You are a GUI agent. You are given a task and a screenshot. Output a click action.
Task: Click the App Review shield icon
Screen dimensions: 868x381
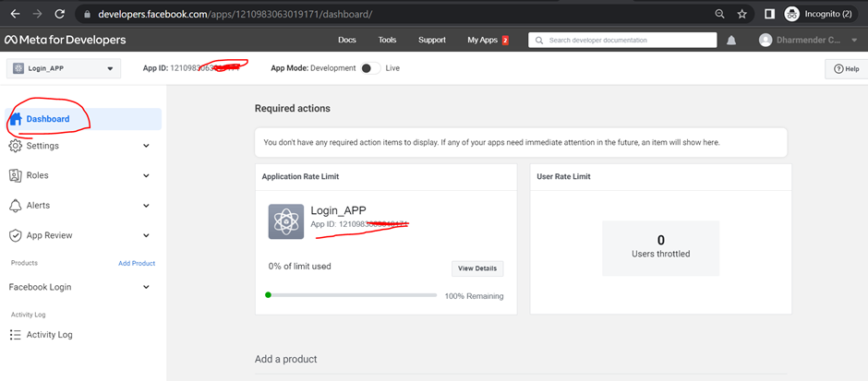coord(16,235)
